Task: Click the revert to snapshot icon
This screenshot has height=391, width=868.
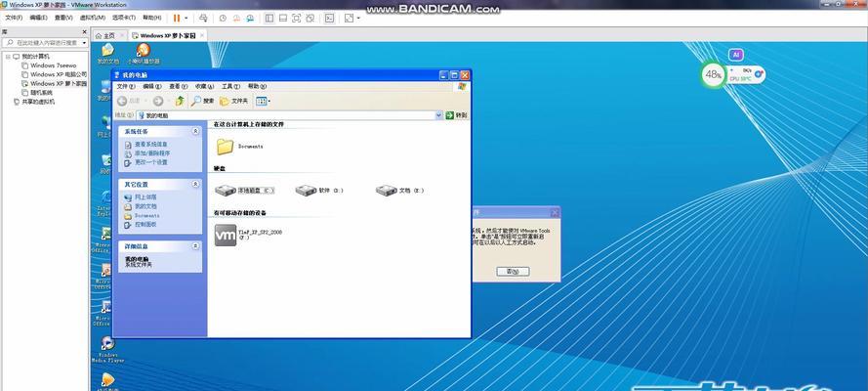Action: (236, 18)
